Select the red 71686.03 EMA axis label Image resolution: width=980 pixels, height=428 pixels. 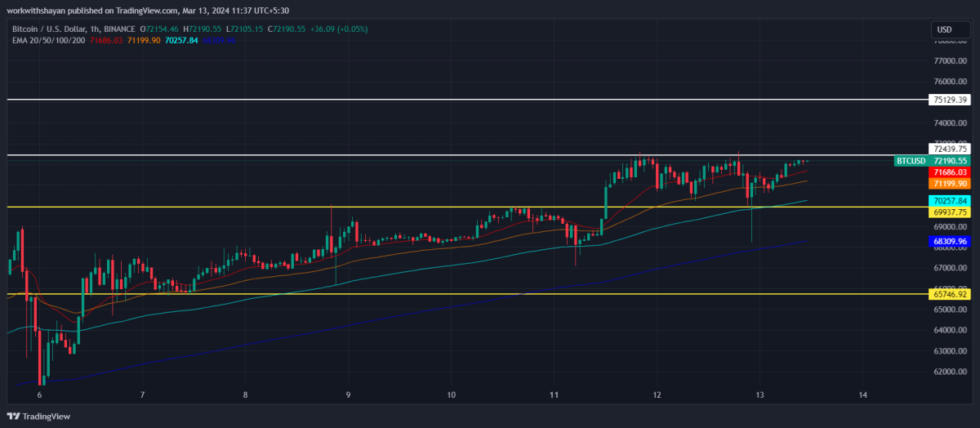949,172
